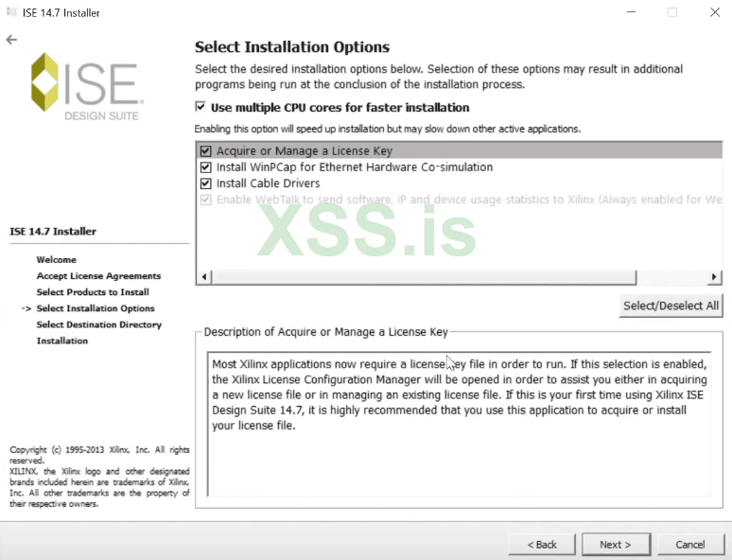Click the options list left scroll arrow

coord(204,276)
